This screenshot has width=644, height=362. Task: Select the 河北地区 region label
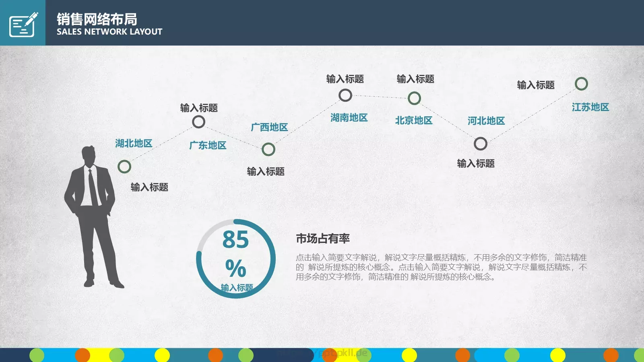pyautogui.click(x=486, y=121)
